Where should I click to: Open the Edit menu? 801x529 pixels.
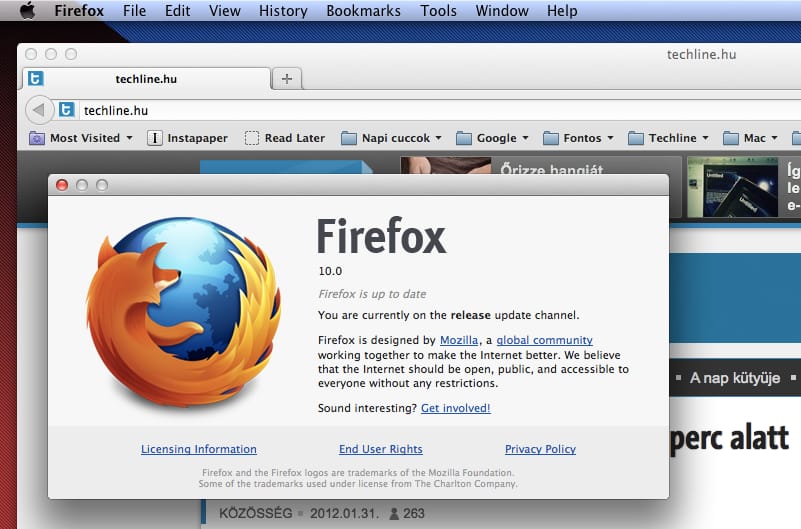click(x=177, y=10)
